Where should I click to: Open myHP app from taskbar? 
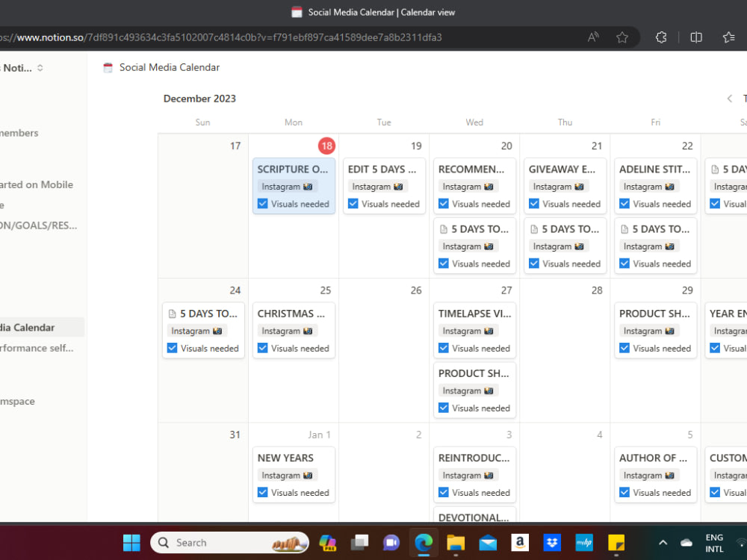click(x=584, y=542)
